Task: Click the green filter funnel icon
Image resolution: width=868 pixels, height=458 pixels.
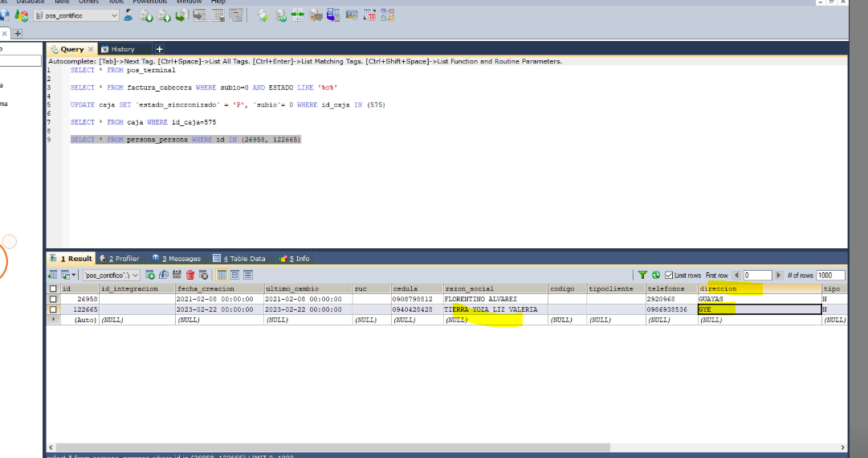Action: [642, 275]
